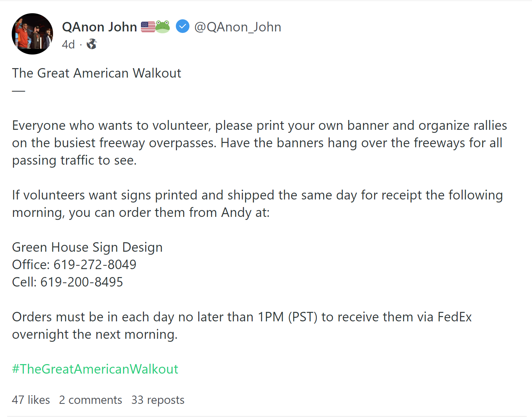The height and width of the screenshot is (419, 532).
Task: Click the line about FedEx overnight delivery
Action: point(242,325)
